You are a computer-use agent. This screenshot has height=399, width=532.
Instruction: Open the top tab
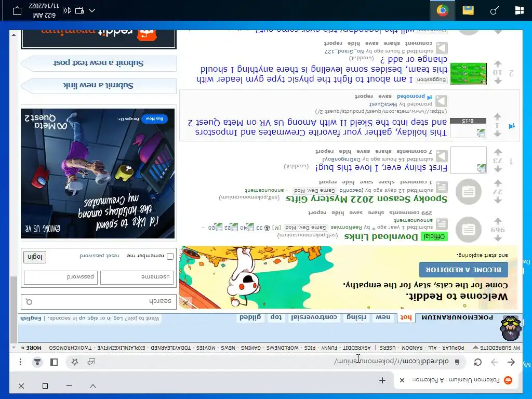[x=276, y=317]
